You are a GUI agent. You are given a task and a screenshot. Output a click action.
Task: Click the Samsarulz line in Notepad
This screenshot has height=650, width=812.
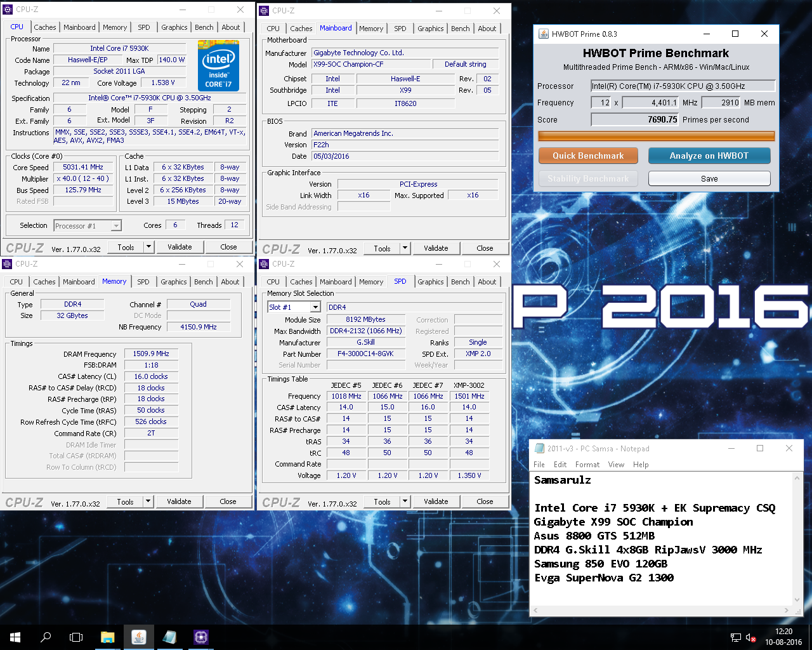tap(562, 480)
